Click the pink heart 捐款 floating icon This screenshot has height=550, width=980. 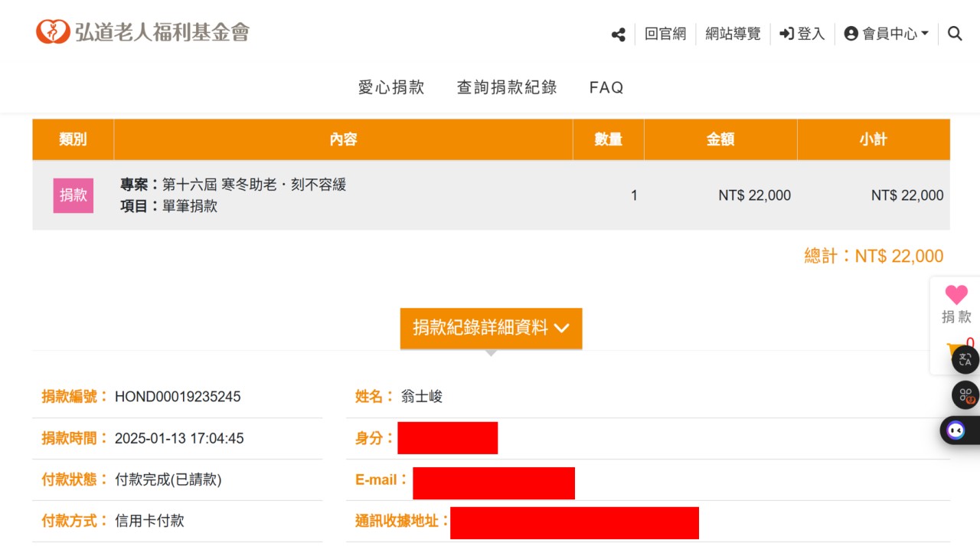(x=955, y=296)
